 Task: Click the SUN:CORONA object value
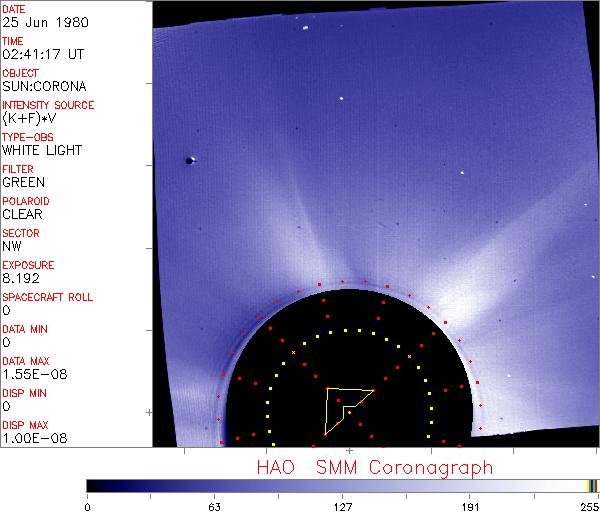pos(38,87)
